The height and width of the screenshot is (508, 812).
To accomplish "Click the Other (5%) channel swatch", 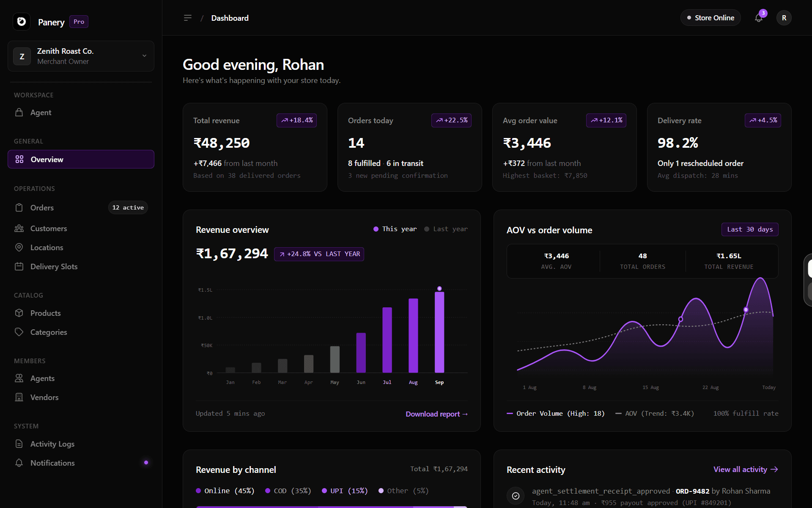I will tap(381, 491).
